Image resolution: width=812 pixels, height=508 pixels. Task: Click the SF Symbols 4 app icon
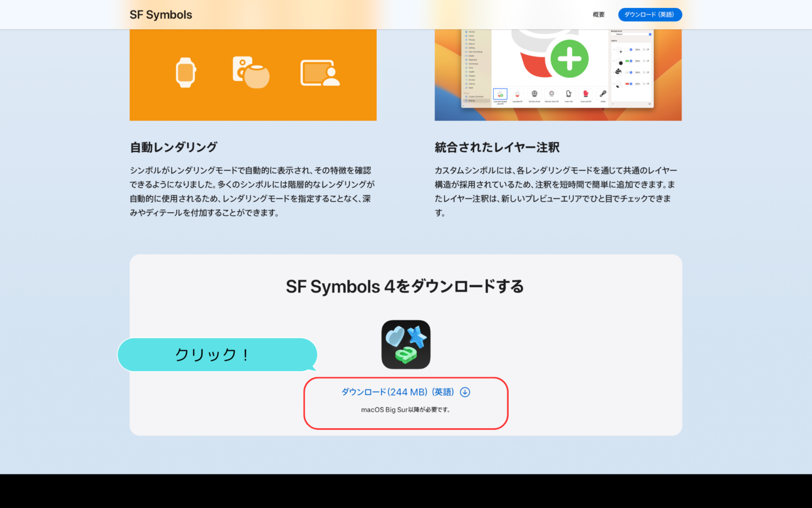[405, 344]
